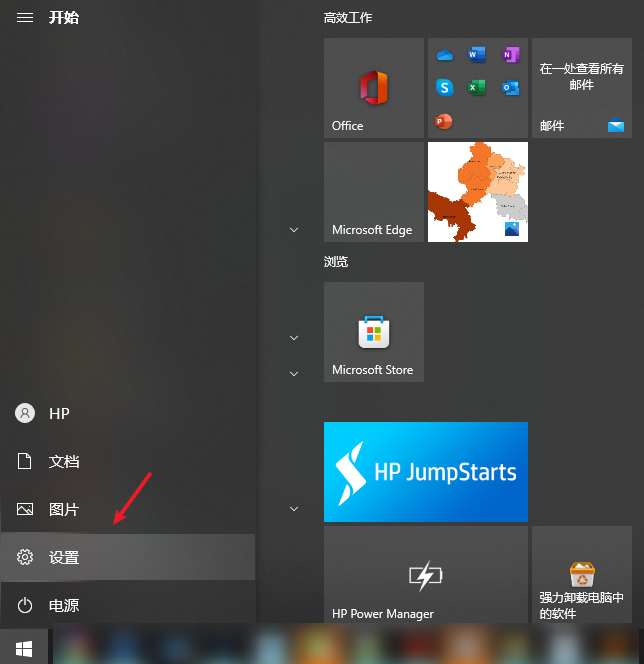
Task: Click the 电源 power option
Action: pos(127,605)
